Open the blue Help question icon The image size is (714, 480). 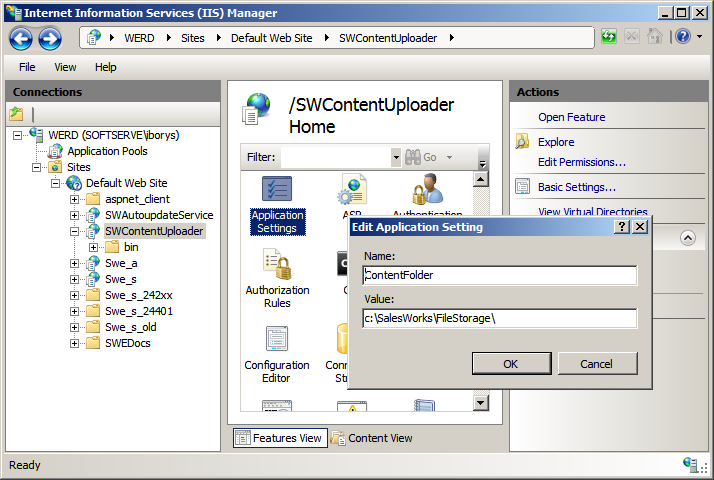pos(683,36)
